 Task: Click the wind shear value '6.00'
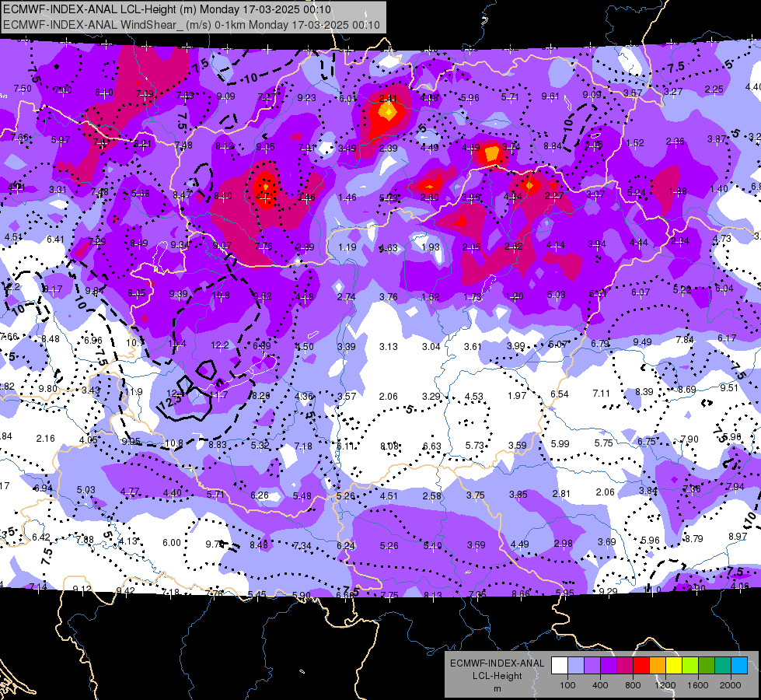(x=171, y=543)
